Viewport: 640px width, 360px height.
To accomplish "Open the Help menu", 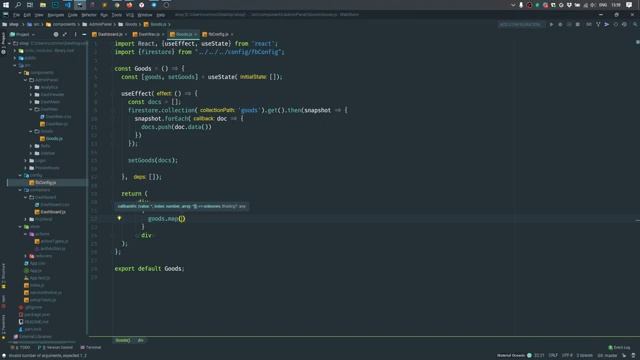I will [x=161, y=15].
